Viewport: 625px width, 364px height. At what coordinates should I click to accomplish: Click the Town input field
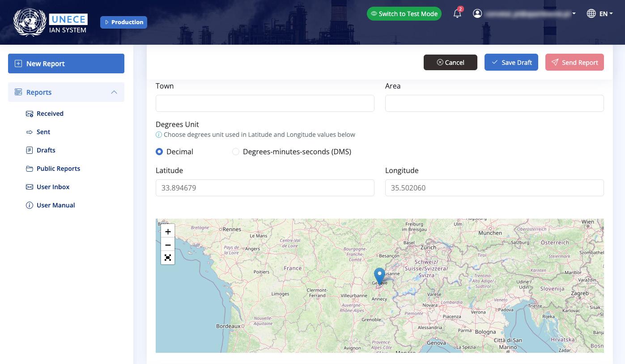(x=265, y=103)
